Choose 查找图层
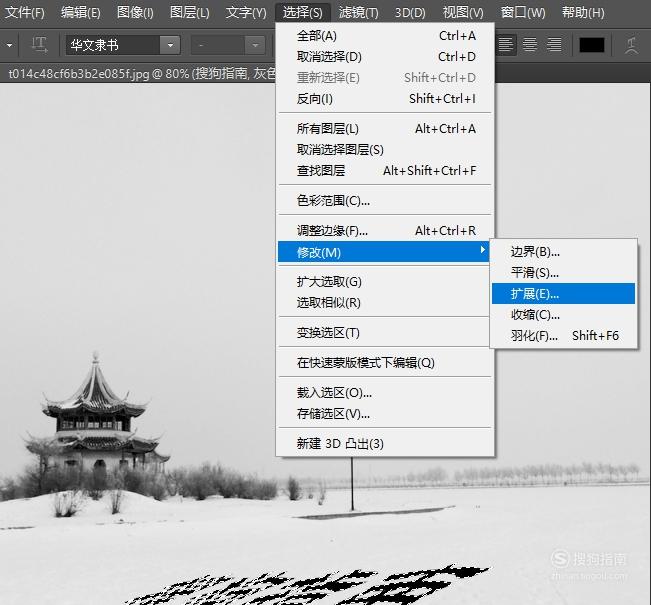This screenshot has height=605, width=651. pyautogui.click(x=386, y=171)
